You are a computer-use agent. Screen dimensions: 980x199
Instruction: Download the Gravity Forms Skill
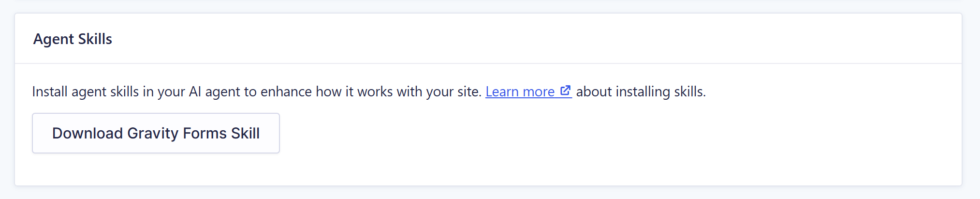click(x=156, y=133)
